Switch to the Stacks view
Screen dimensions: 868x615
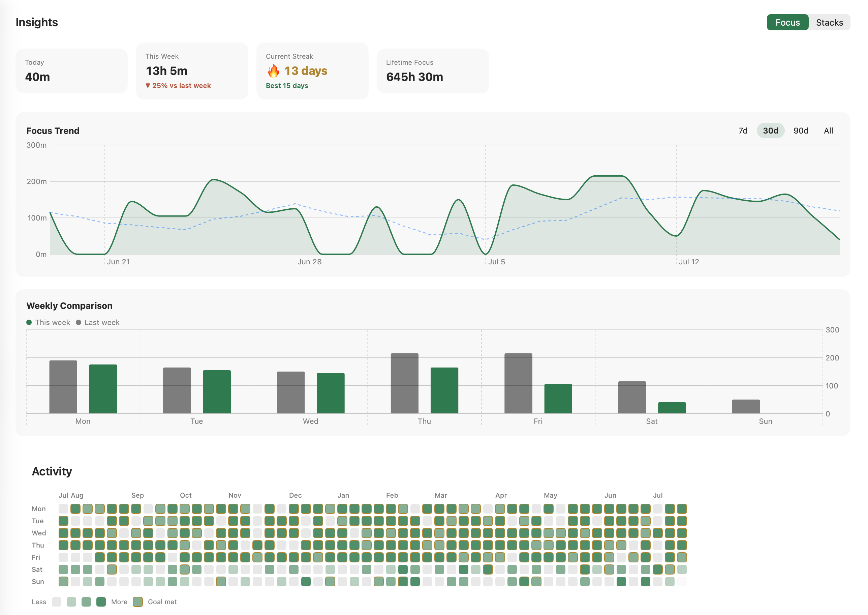pyautogui.click(x=829, y=22)
